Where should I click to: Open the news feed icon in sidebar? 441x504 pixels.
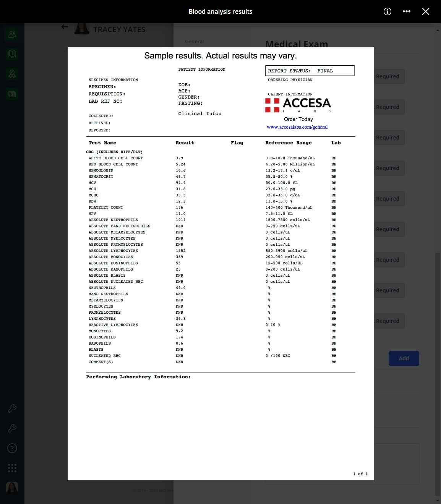(12, 94)
